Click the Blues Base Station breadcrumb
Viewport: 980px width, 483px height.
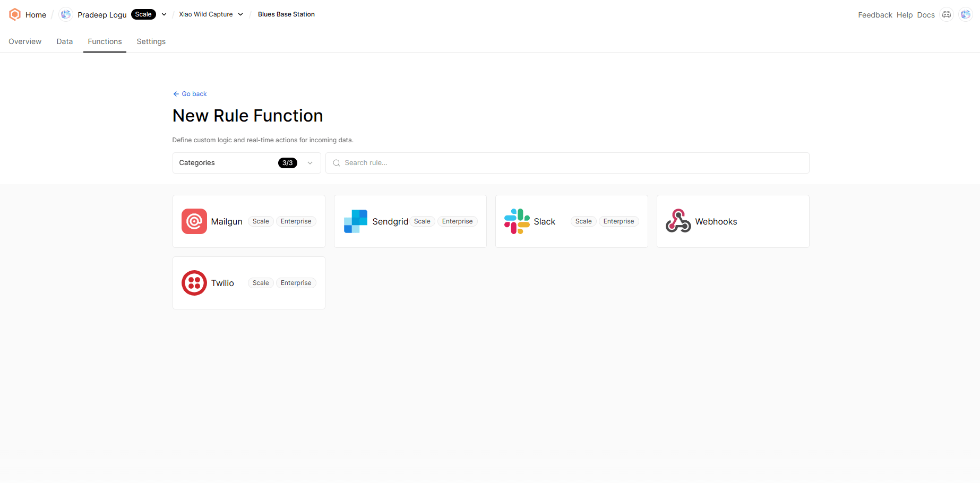click(286, 14)
